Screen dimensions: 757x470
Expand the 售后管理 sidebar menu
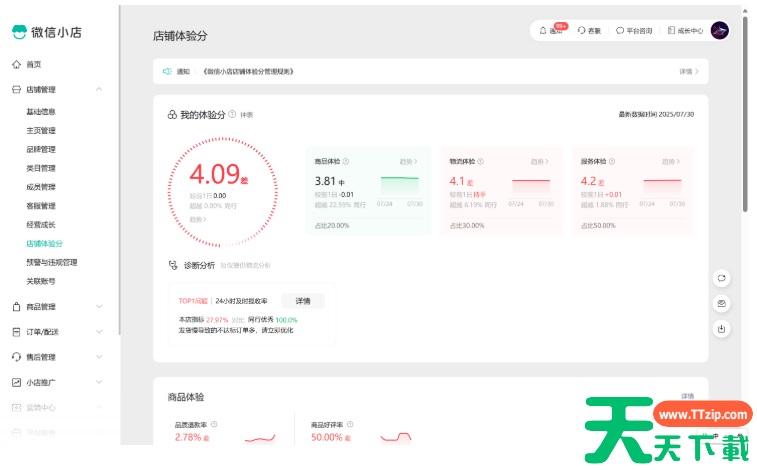click(99, 357)
